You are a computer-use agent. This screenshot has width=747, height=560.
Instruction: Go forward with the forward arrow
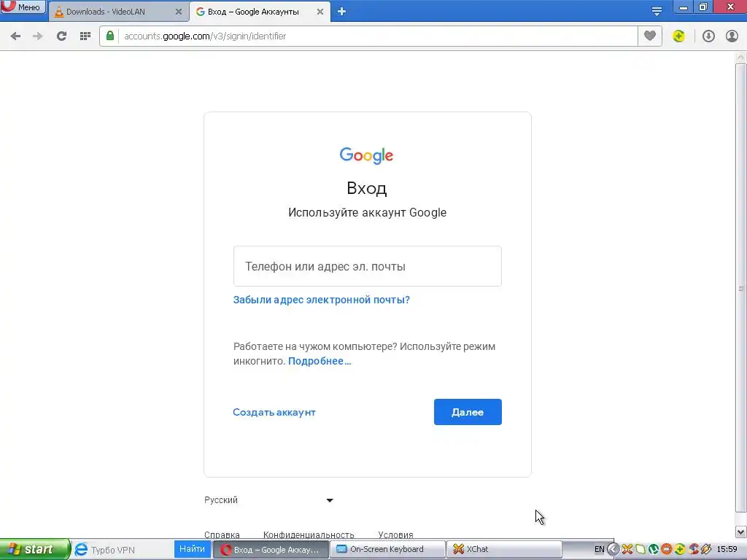(x=38, y=36)
